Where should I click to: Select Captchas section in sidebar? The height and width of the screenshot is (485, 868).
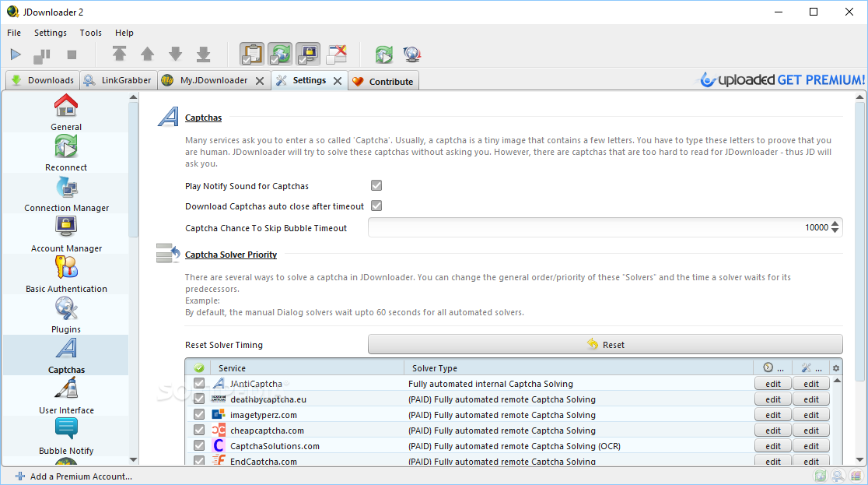coord(66,355)
